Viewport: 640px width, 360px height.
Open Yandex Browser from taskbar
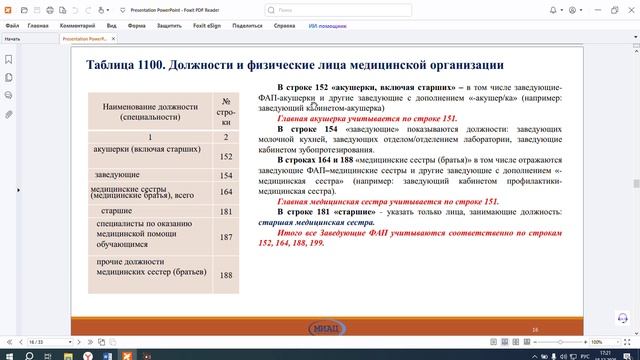tap(88, 356)
